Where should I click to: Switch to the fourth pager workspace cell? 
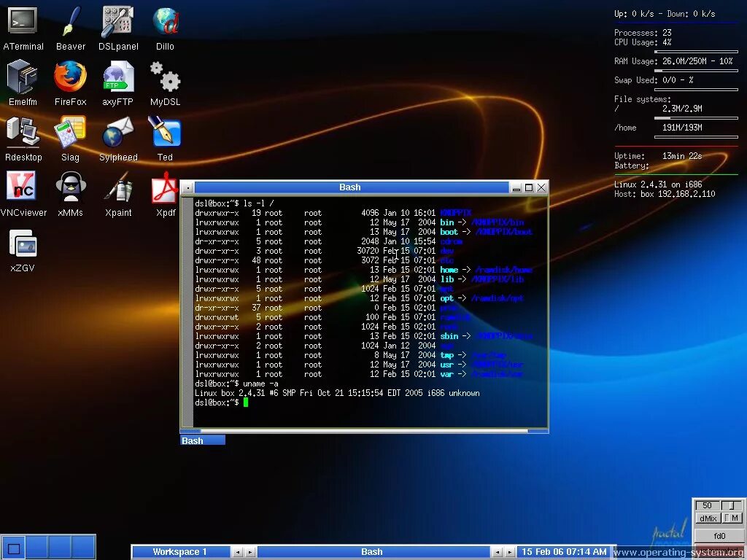click(83, 548)
